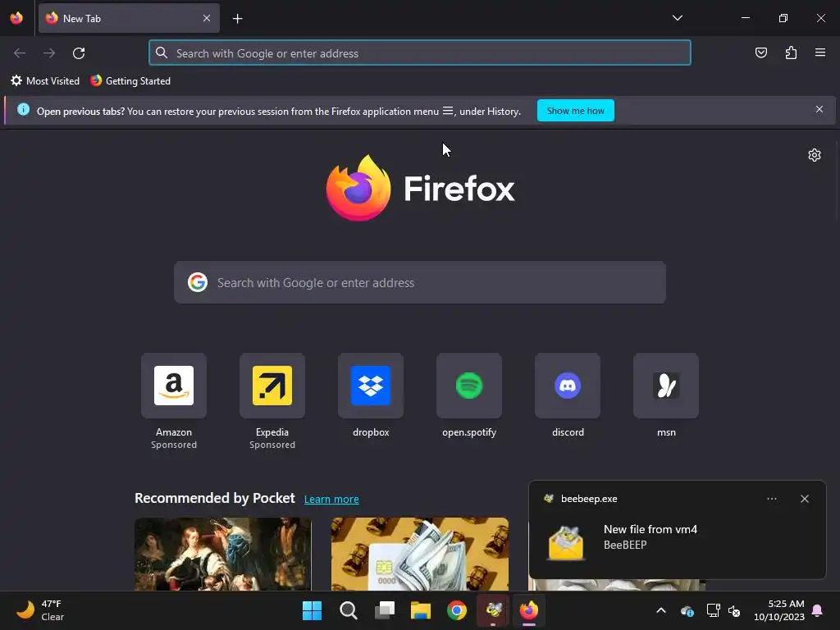Click the back navigation arrow

(x=20, y=53)
